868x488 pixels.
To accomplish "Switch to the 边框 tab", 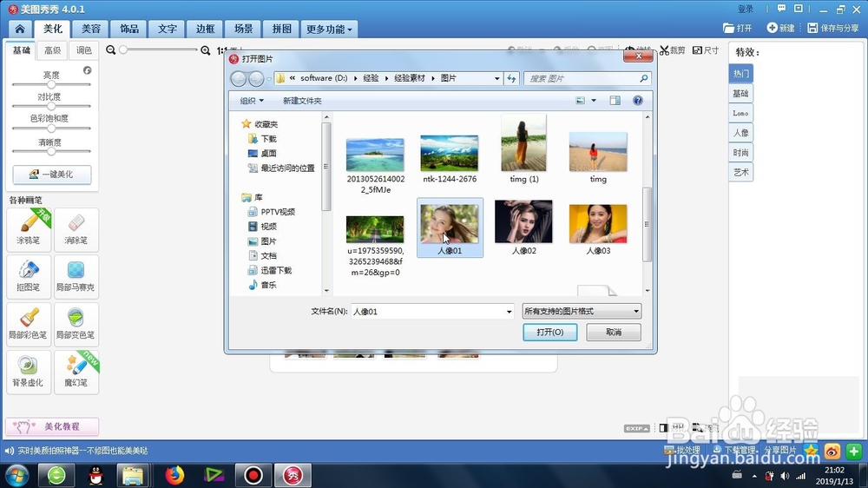I will [x=205, y=29].
